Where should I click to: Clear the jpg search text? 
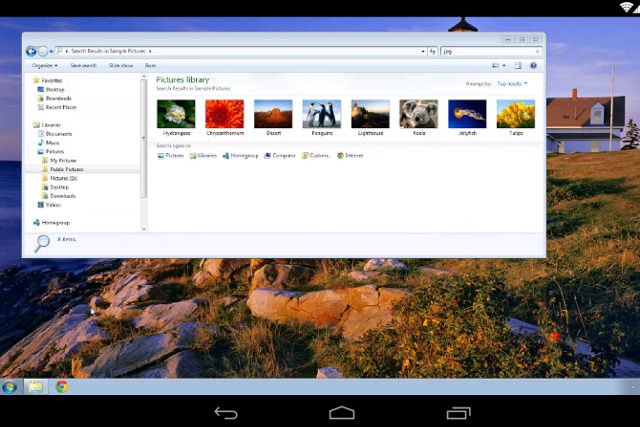click(538, 51)
